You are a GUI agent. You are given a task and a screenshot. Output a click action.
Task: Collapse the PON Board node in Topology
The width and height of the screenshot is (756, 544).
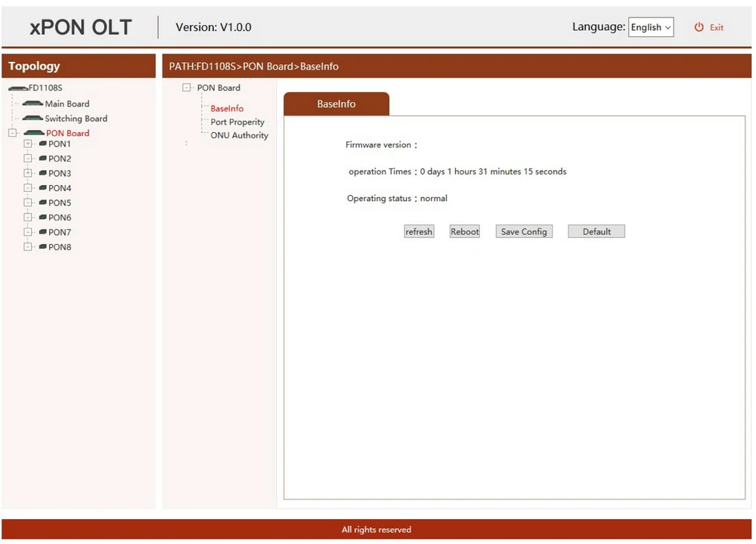click(x=12, y=133)
